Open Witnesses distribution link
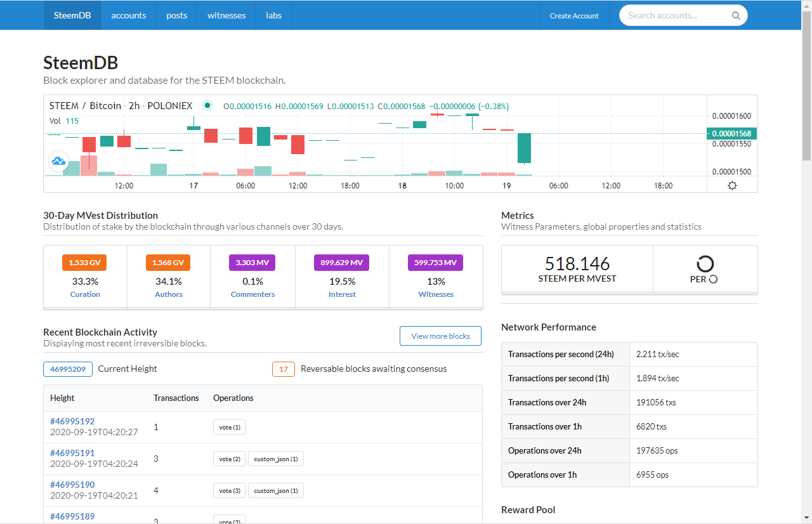 point(436,294)
